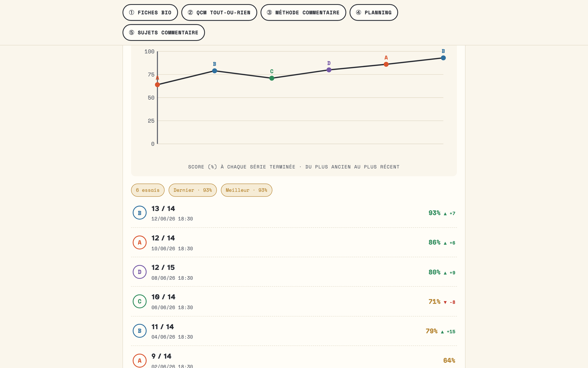Click the blue B point near 79%
The height and width of the screenshot is (368, 588).
click(x=215, y=71)
